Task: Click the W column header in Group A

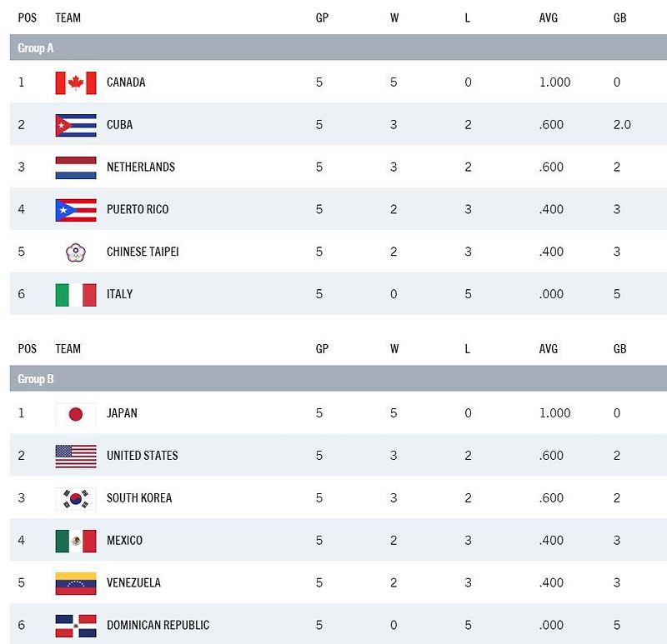Action: [x=394, y=17]
